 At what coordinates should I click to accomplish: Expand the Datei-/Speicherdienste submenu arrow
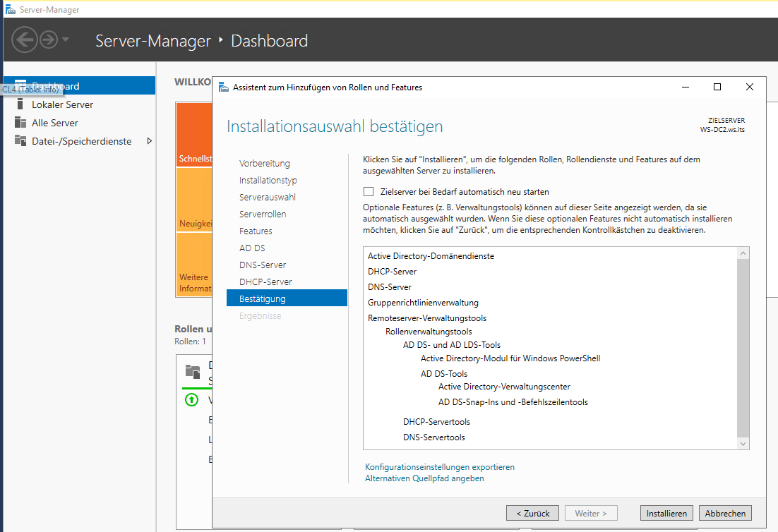point(150,141)
